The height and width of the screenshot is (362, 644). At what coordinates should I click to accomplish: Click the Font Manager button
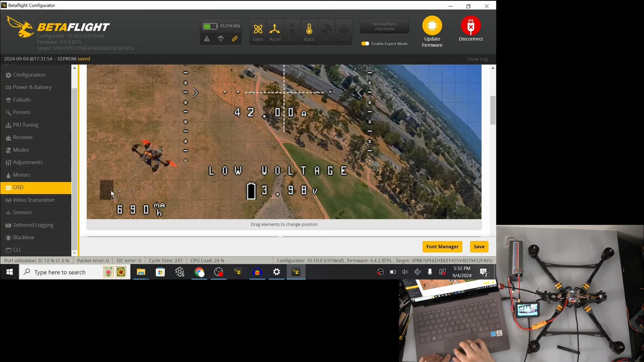point(442,247)
